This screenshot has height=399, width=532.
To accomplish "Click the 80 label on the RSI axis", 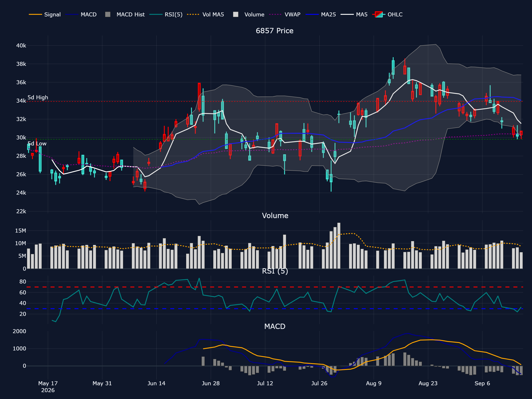I will pos(23,282).
